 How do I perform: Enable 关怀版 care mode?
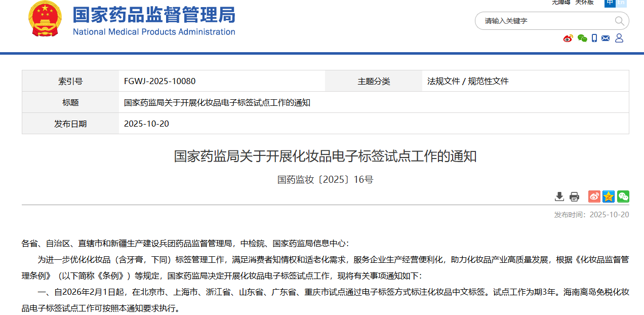click(584, 3)
